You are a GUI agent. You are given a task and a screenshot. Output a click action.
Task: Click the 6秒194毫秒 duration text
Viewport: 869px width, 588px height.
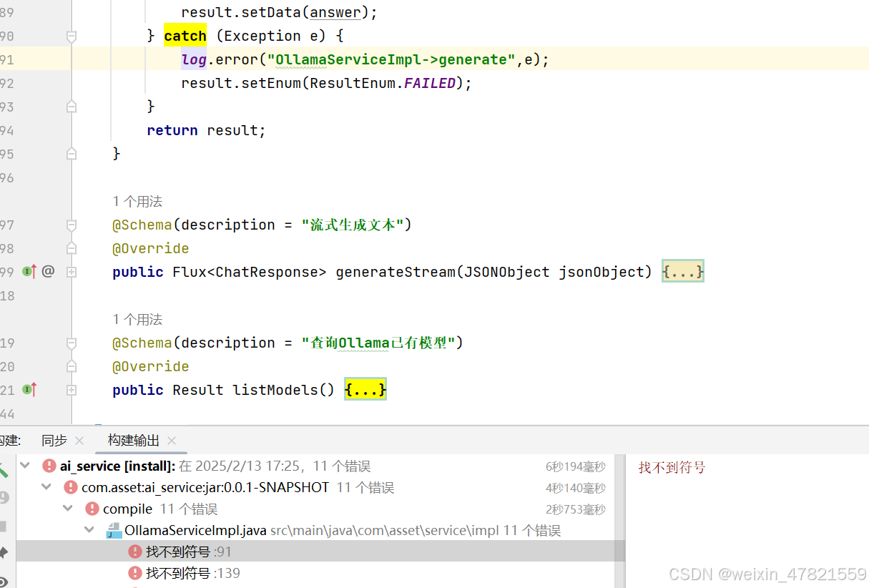click(575, 466)
